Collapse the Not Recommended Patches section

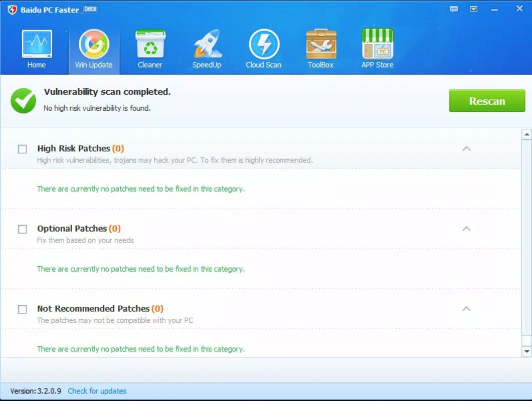(466, 309)
